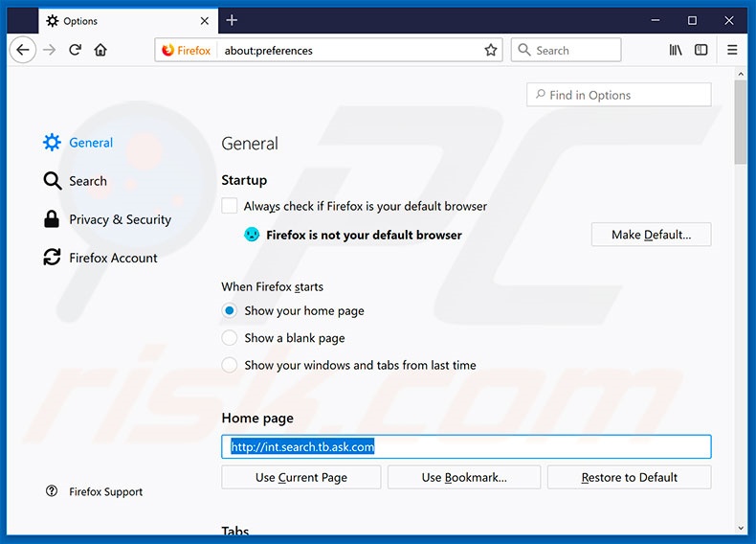Go back with the back arrow button
The image size is (756, 544).
click(x=23, y=50)
